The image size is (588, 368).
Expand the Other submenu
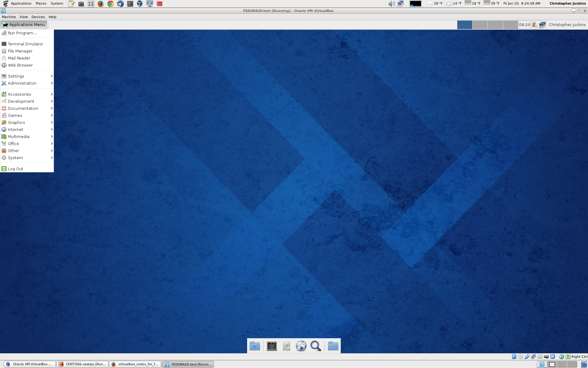click(27, 151)
